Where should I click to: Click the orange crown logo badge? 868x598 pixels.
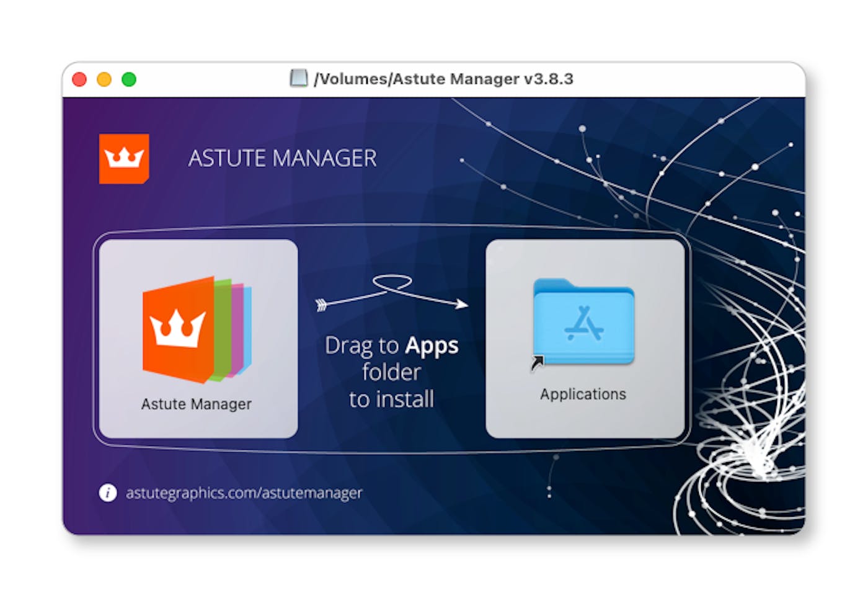click(124, 158)
